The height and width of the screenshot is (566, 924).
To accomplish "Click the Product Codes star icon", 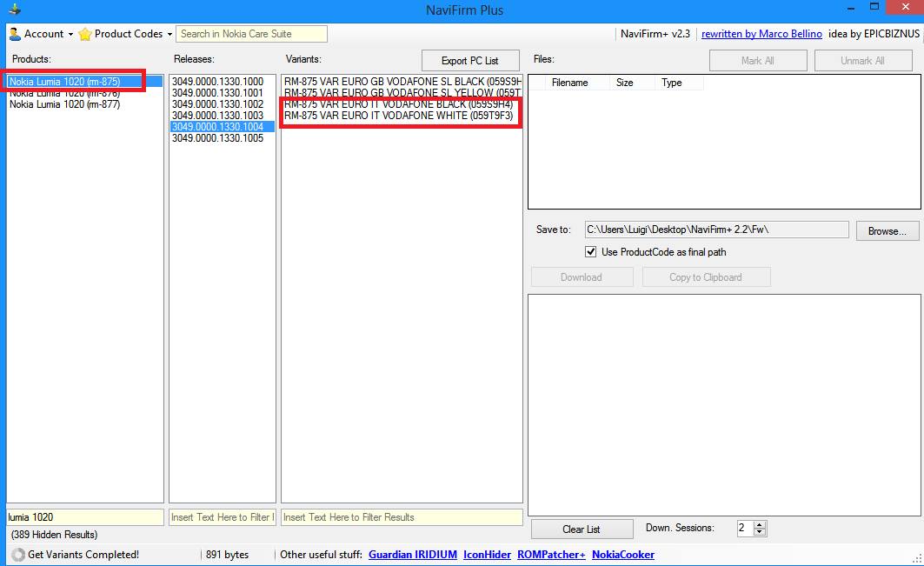I will point(85,34).
